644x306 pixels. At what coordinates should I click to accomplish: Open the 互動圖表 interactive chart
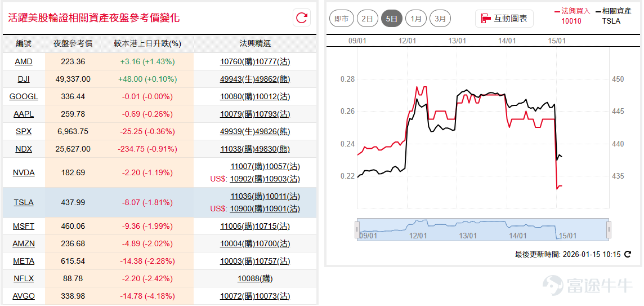(504, 19)
